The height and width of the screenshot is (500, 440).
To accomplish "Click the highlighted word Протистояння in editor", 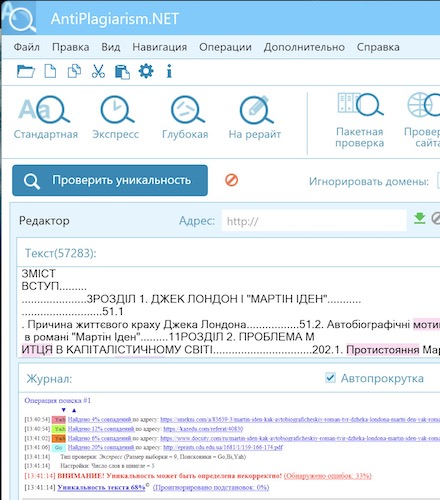I will pyautogui.click(x=383, y=350).
